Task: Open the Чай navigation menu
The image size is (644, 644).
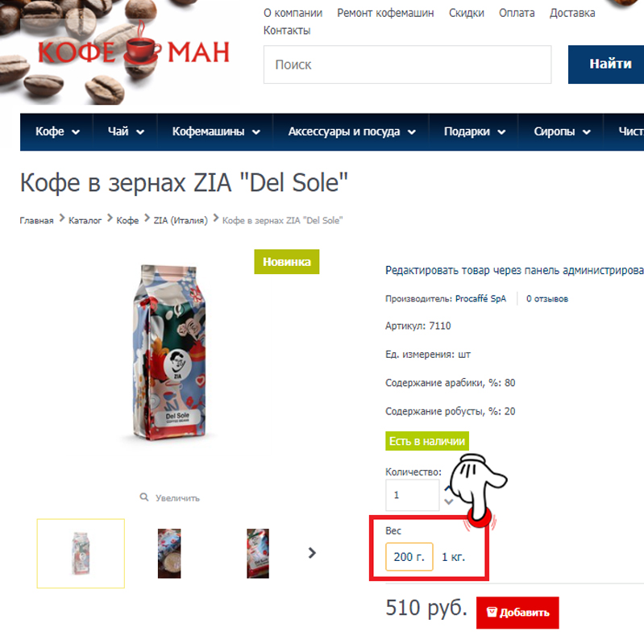Action: pyautogui.click(x=126, y=131)
